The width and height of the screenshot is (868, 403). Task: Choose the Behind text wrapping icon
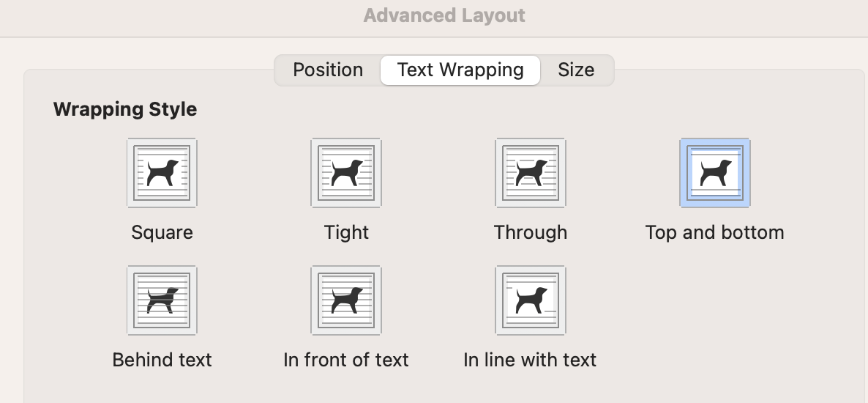pos(162,300)
